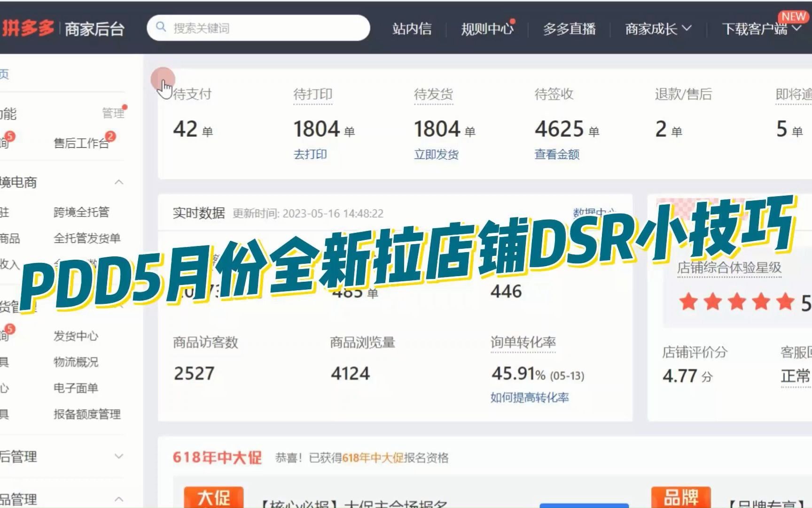Image resolution: width=812 pixels, height=508 pixels.
Task: Open 电子面单 sidebar item
Action: pyautogui.click(x=76, y=388)
